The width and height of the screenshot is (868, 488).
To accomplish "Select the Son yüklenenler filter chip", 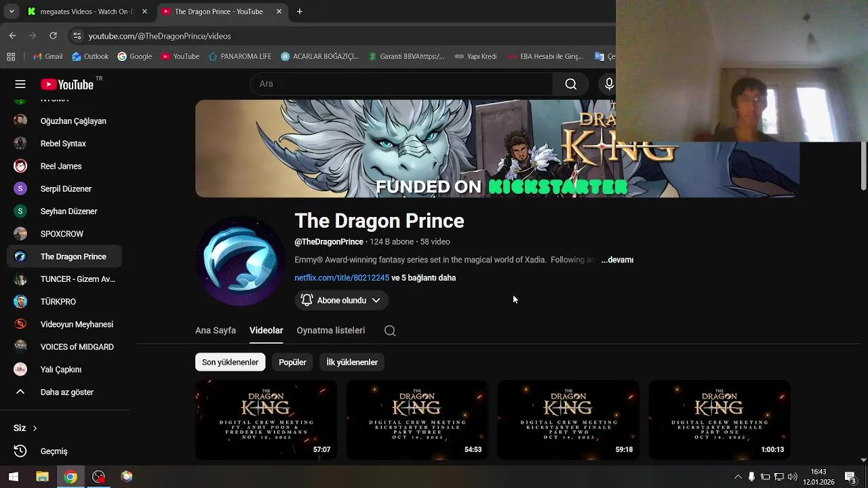I will coord(230,362).
